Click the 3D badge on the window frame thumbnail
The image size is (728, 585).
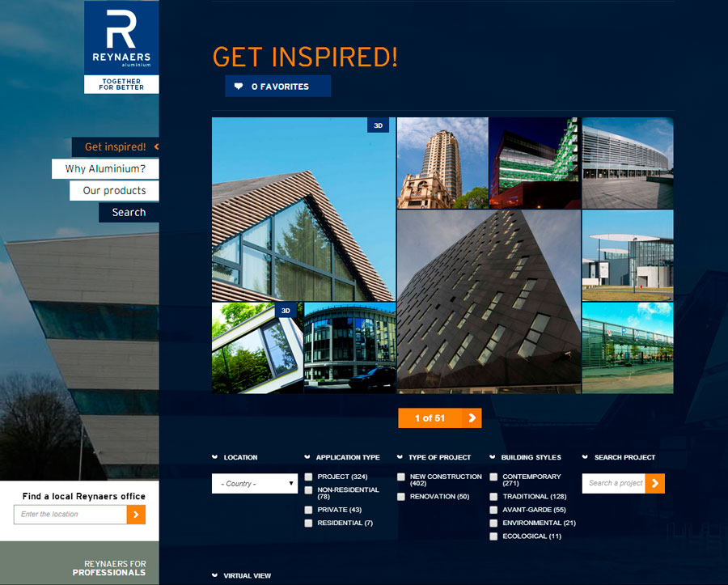286,311
